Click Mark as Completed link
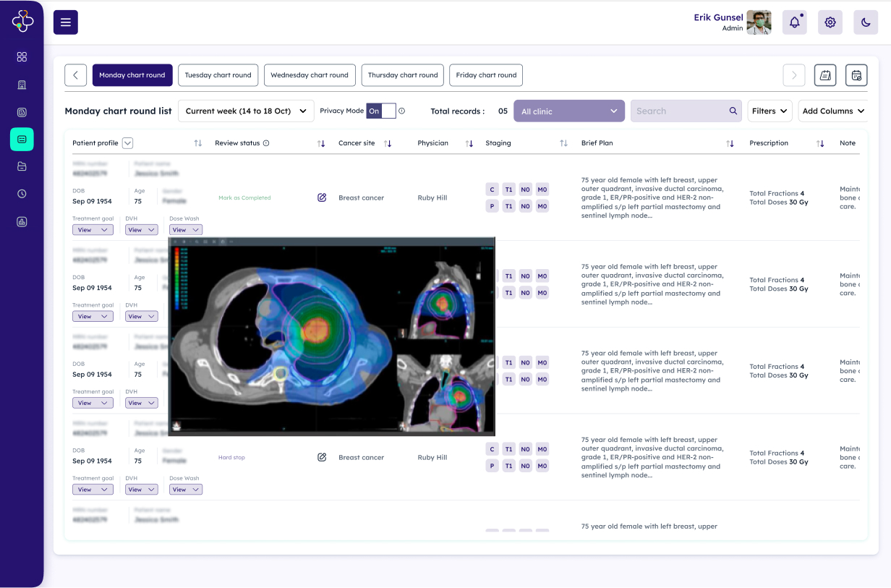This screenshot has width=891, height=588. [x=244, y=197]
